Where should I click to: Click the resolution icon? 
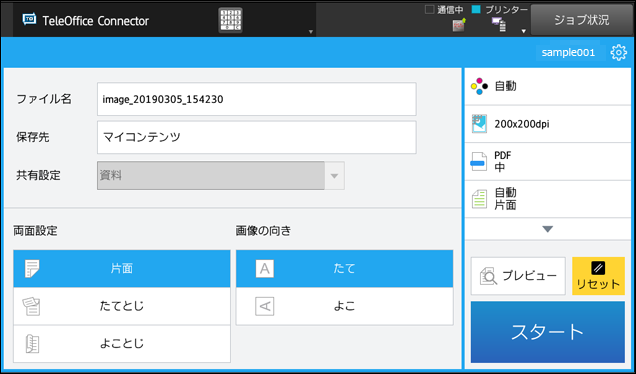coord(479,124)
